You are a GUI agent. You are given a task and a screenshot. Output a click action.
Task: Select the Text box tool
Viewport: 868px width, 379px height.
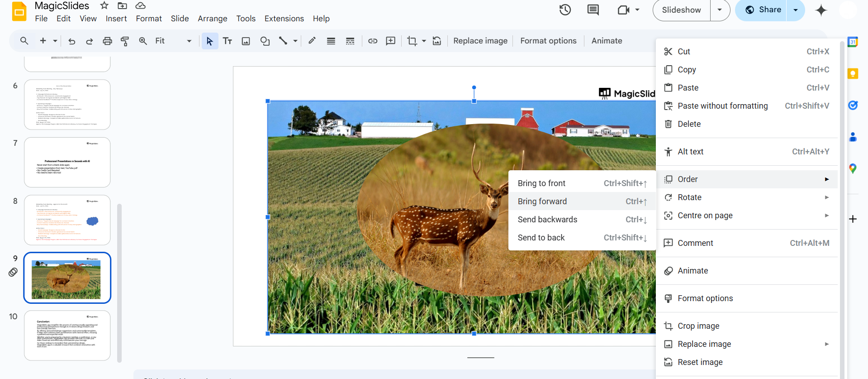228,41
